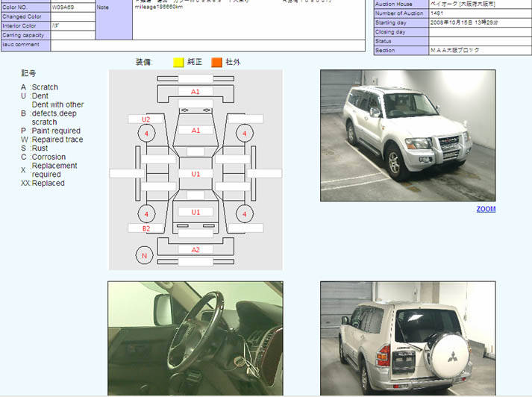Click the rear-right wheel circle marked 4
This screenshot has height=397, width=532.
pyautogui.click(x=245, y=214)
